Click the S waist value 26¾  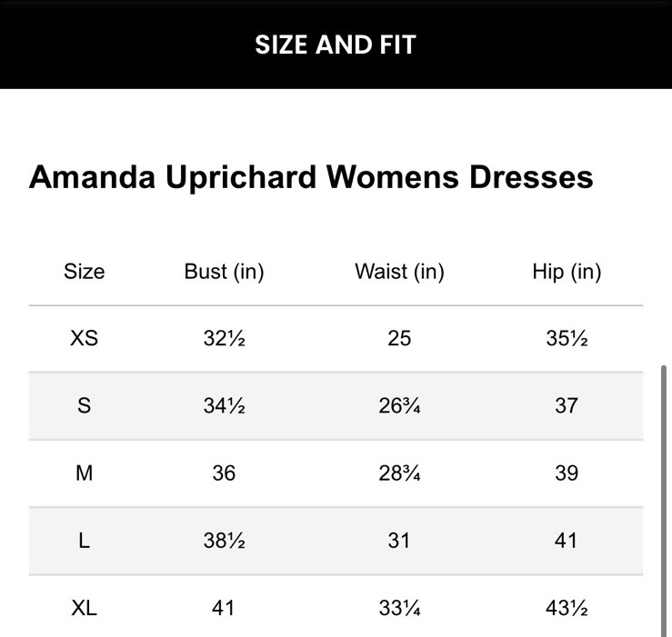[399, 405]
